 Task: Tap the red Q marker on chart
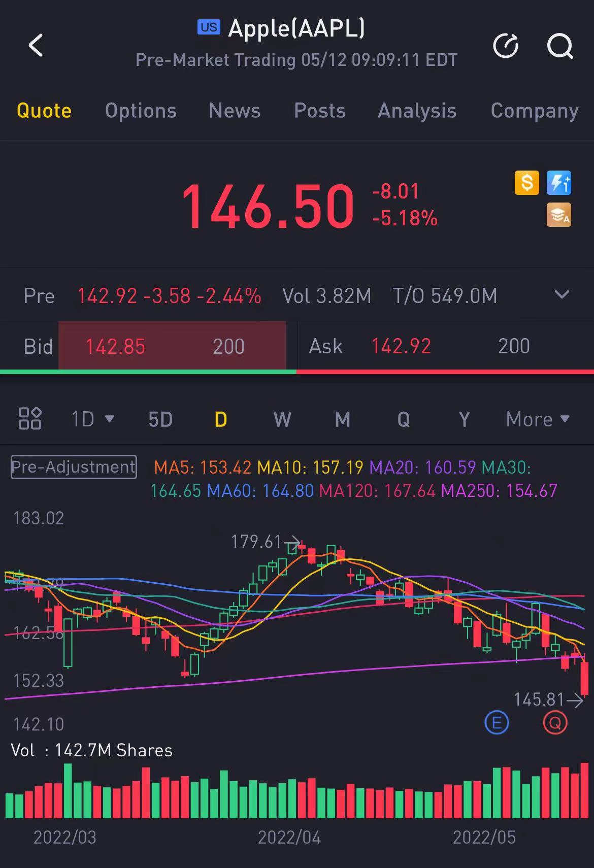point(555,722)
